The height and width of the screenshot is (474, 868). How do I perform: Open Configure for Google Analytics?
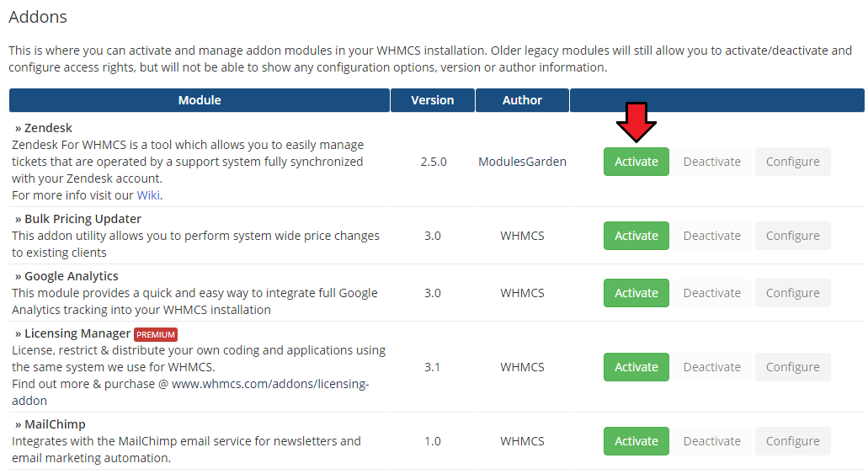793,293
